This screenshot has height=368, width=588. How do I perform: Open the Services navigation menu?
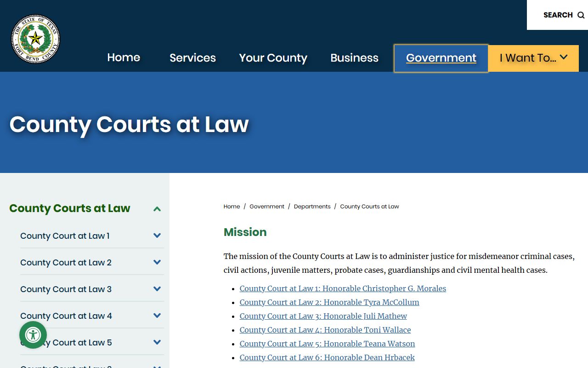(192, 58)
